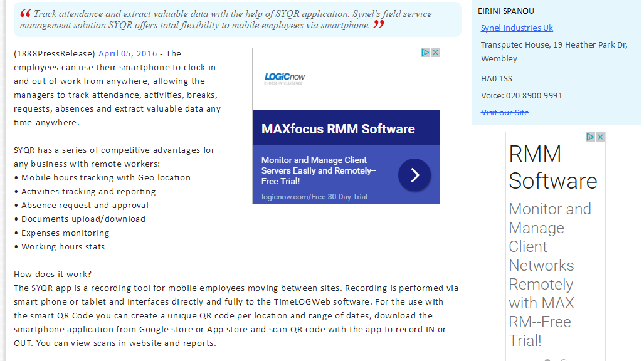Click the MAXfocus RMM Software headline
Viewport: 644px width, 361px height.
coord(338,129)
